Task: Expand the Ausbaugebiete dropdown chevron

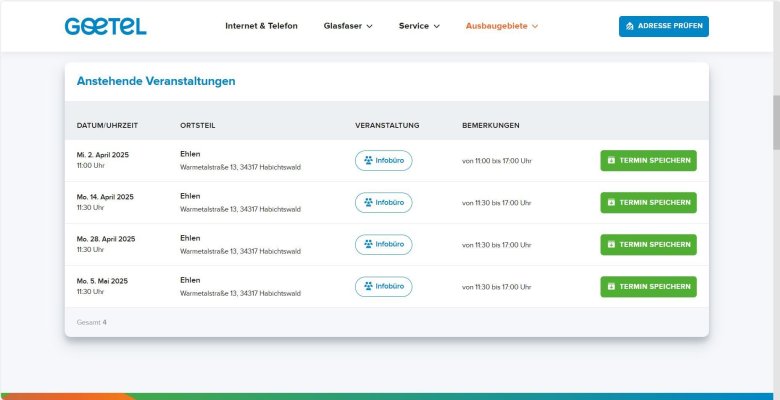Action: [x=535, y=26]
